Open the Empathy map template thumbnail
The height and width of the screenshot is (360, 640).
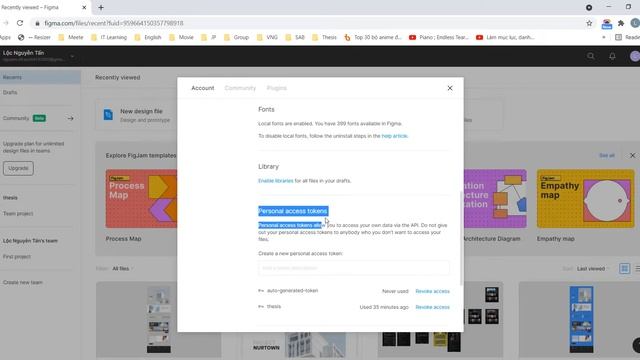click(585, 198)
